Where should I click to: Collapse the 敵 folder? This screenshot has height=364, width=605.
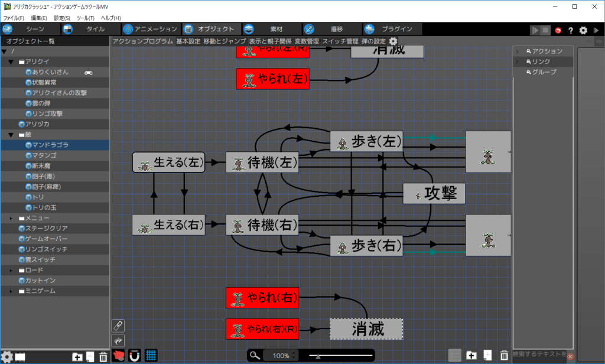(x=11, y=135)
